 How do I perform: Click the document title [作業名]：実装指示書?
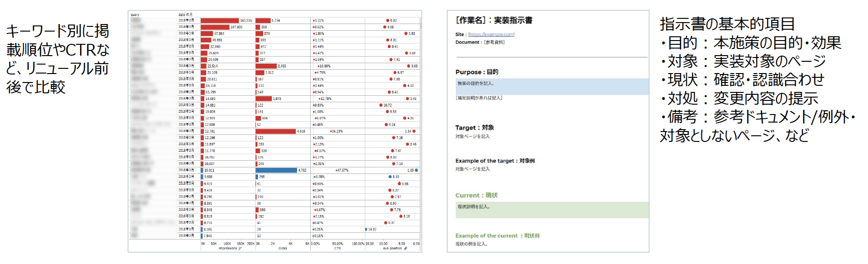494,20
